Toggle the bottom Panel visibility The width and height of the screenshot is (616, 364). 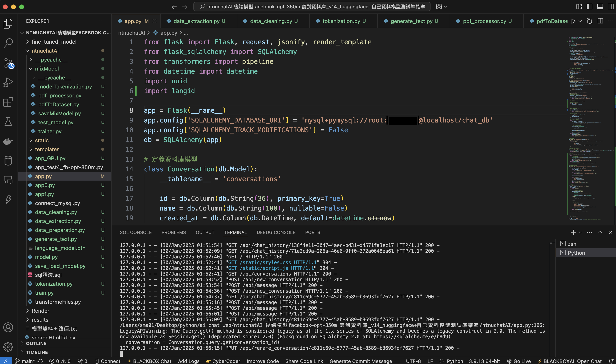click(x=600, y=7)
